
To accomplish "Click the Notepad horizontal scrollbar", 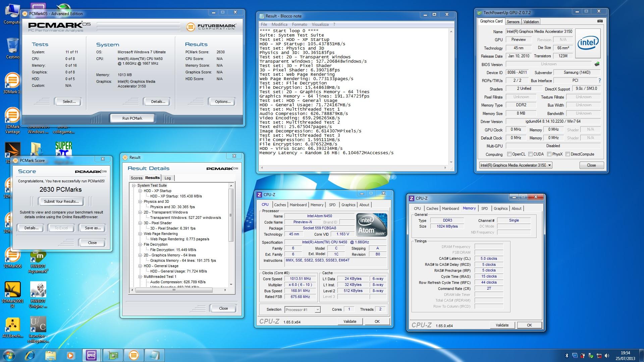I will (x=354, y=168).
